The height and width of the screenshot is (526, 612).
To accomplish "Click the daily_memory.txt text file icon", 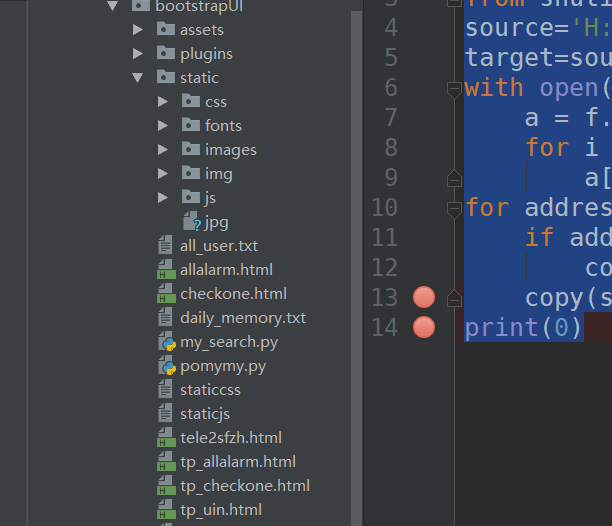I will (x=165, y=317).
